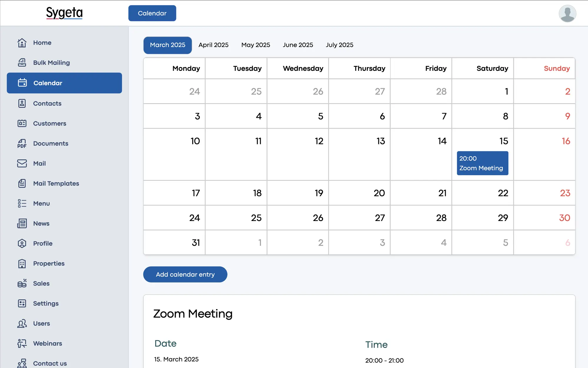This screenshot has width=588, height=368.
Task: Click the Properties building icon
Action: coord(22,263)
